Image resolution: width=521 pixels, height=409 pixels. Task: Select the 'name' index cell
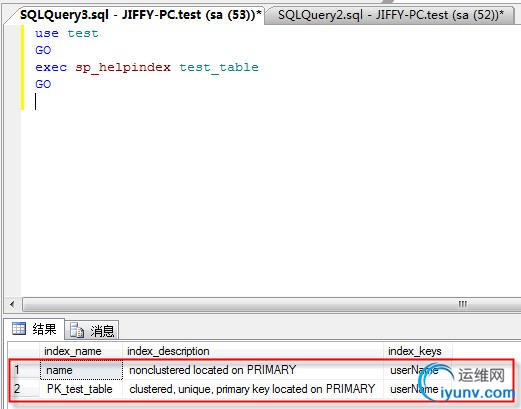[81, 370]
